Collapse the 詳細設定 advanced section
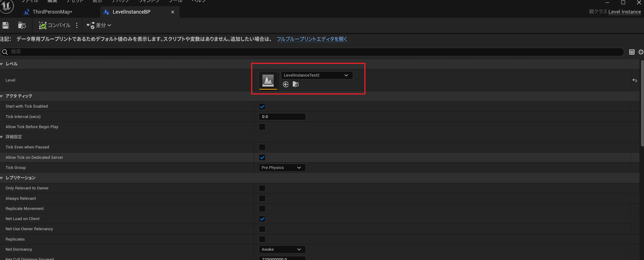644x260 pixels. [2, 137]
